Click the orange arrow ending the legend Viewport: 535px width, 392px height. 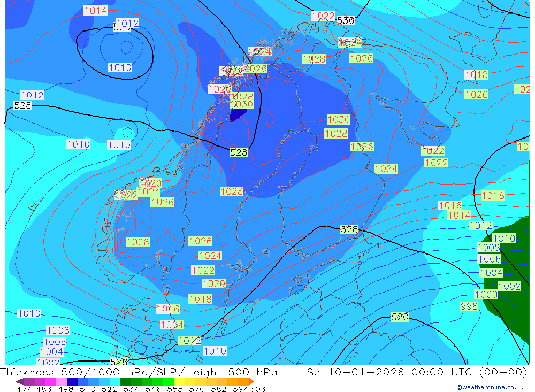pyautogui.click(x=251, y=381)
